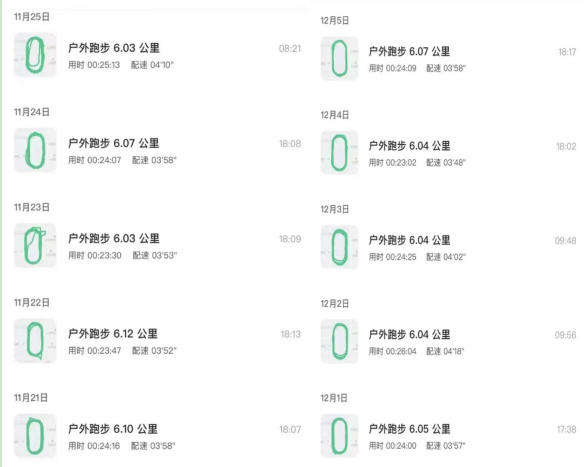The image size is (587, 467).
Task: Click the 08:21 timestamp on 11月25日
Action: click(290, 49)
